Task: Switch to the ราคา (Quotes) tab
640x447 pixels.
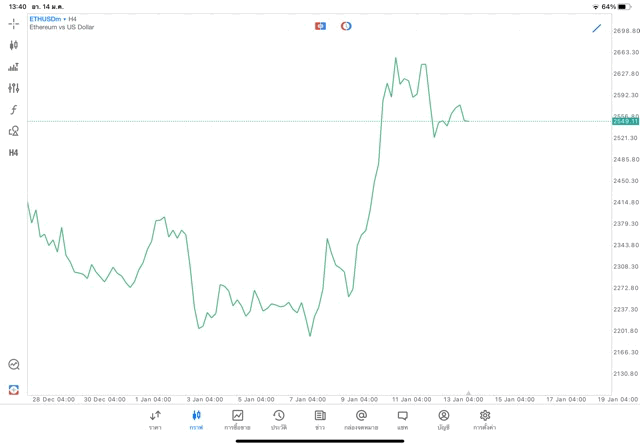Action: (155, 420)
